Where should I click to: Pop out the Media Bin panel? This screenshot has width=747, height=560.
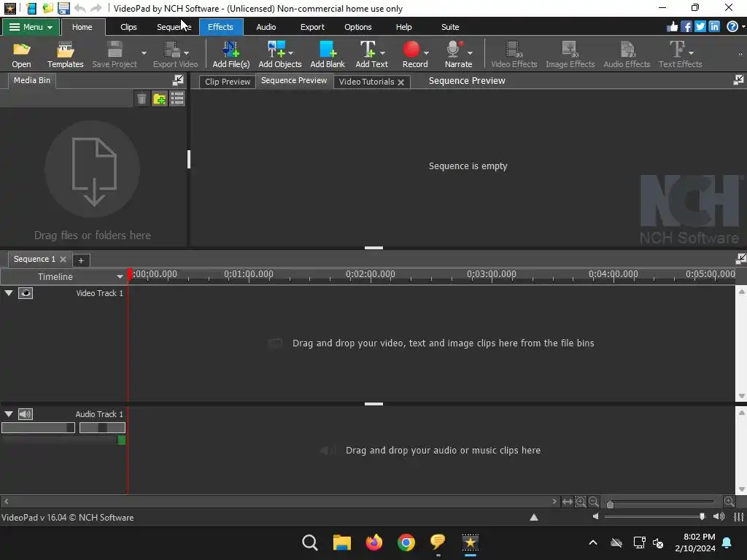point(178,80)
